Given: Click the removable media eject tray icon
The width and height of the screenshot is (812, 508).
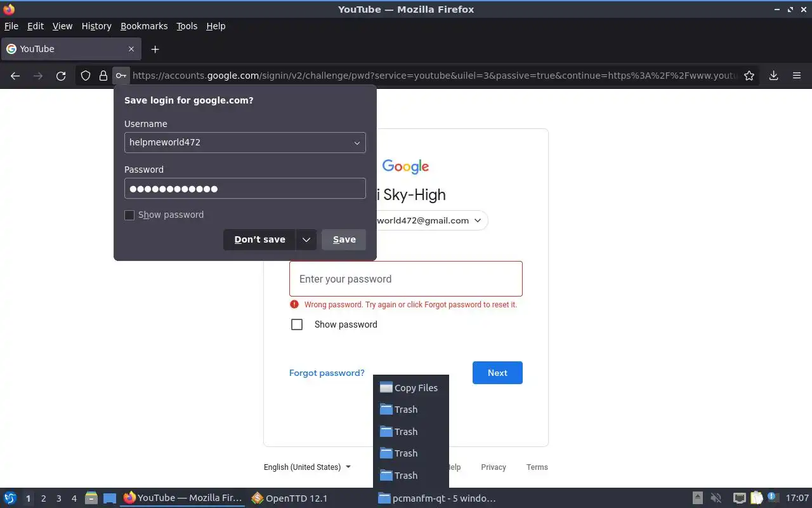Looking at the screenshot, I should 697,498.
